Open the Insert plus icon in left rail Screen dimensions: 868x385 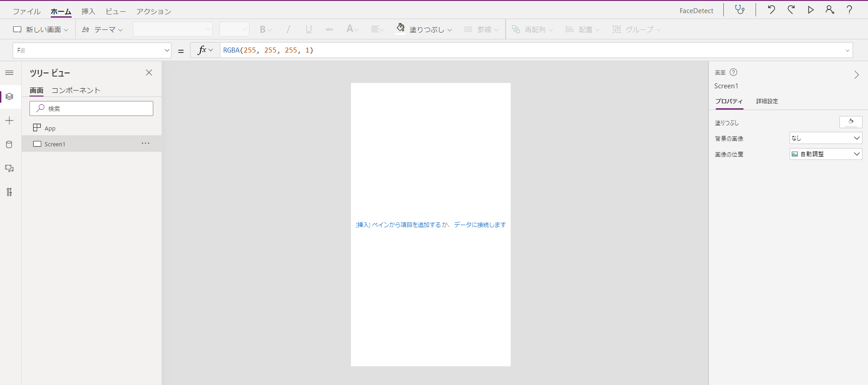click(x=10, y=120)
